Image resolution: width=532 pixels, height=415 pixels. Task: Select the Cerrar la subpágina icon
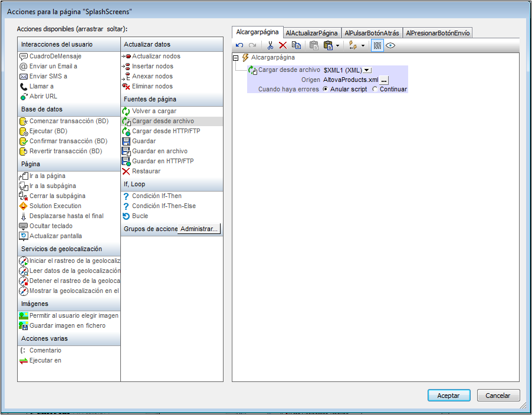[24, 196]
